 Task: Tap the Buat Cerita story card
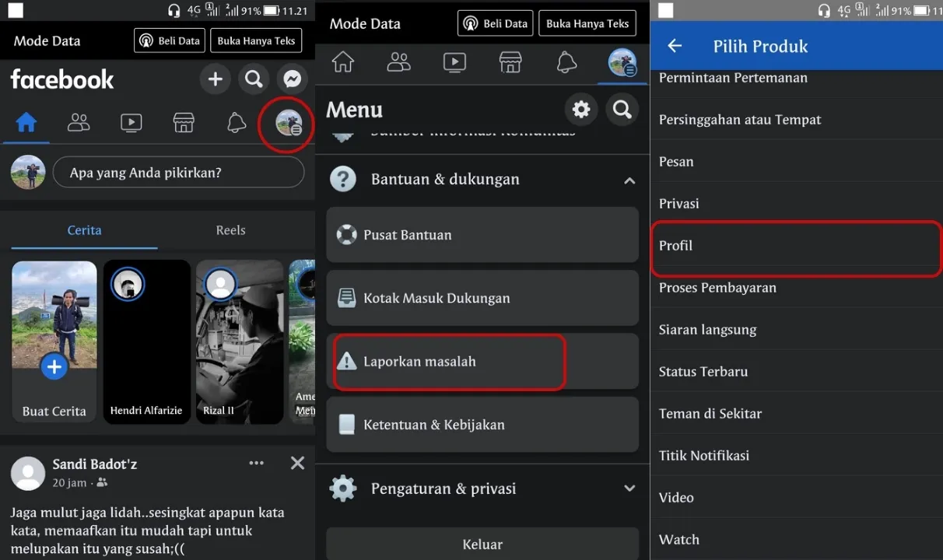54,342
